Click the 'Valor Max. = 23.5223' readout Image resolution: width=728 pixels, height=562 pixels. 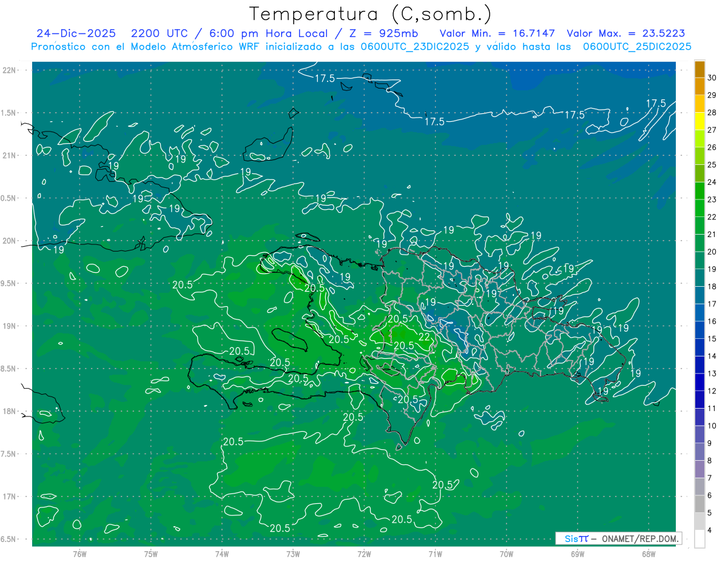point(625,33)
